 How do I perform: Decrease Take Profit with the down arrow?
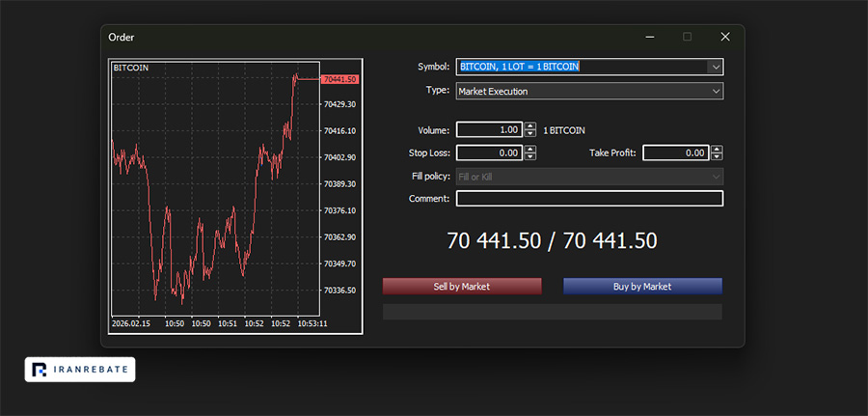[717, 156]
